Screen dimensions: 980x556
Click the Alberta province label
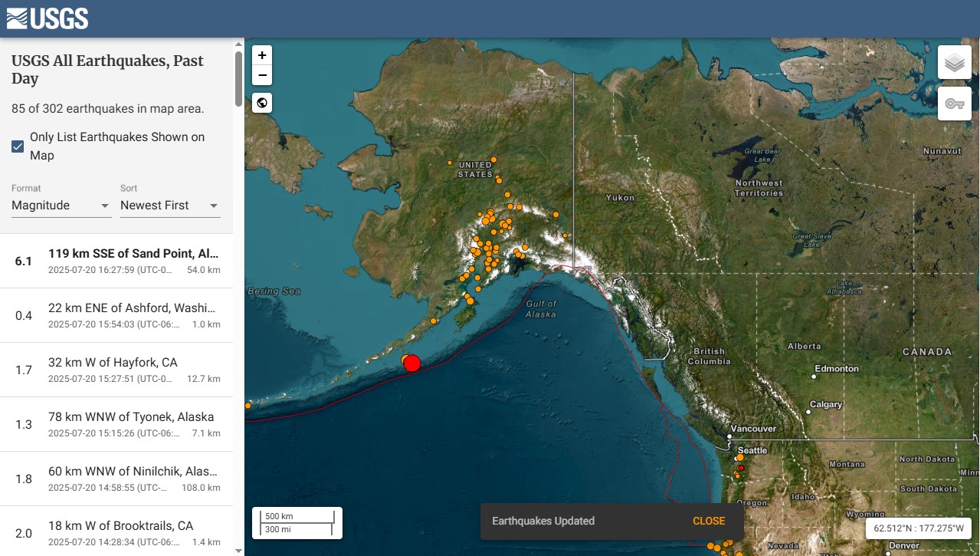coord(804,346)
